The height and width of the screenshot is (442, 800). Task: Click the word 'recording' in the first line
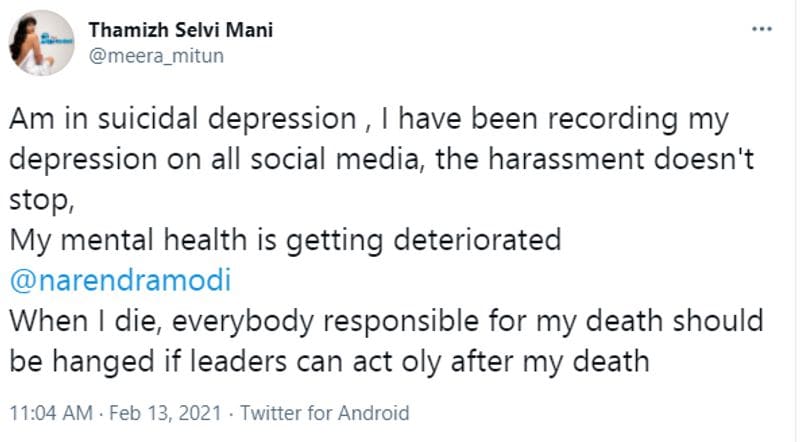click(612, 119)
